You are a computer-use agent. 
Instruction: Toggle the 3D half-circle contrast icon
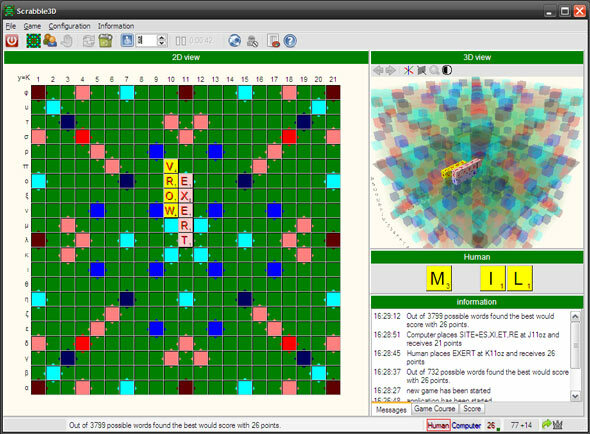[x=447, y=70]
